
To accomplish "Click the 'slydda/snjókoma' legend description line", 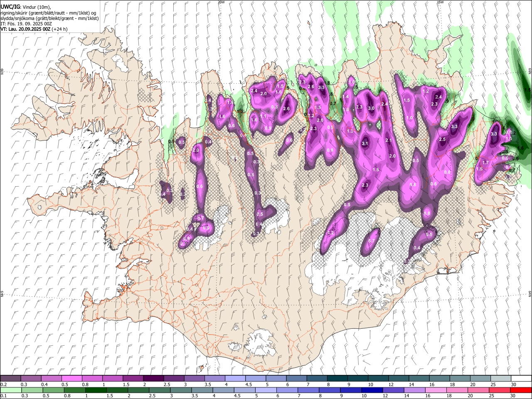I will 49,18.
